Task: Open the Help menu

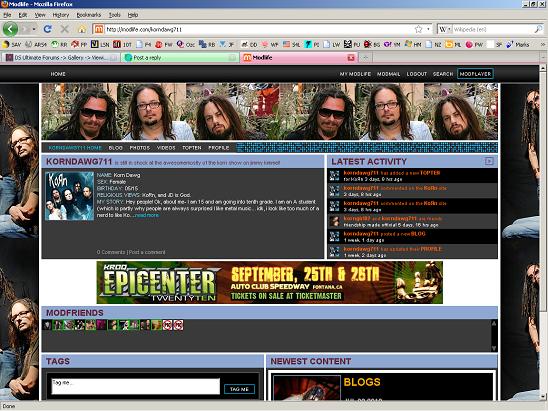Action: click(133, 15)
